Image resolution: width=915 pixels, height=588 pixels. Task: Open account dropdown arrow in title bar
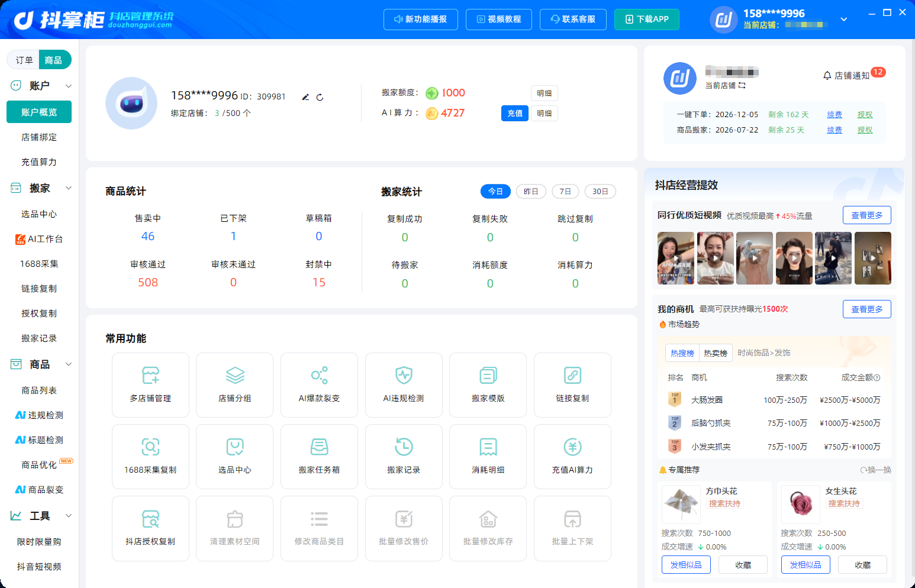[844, 20]
